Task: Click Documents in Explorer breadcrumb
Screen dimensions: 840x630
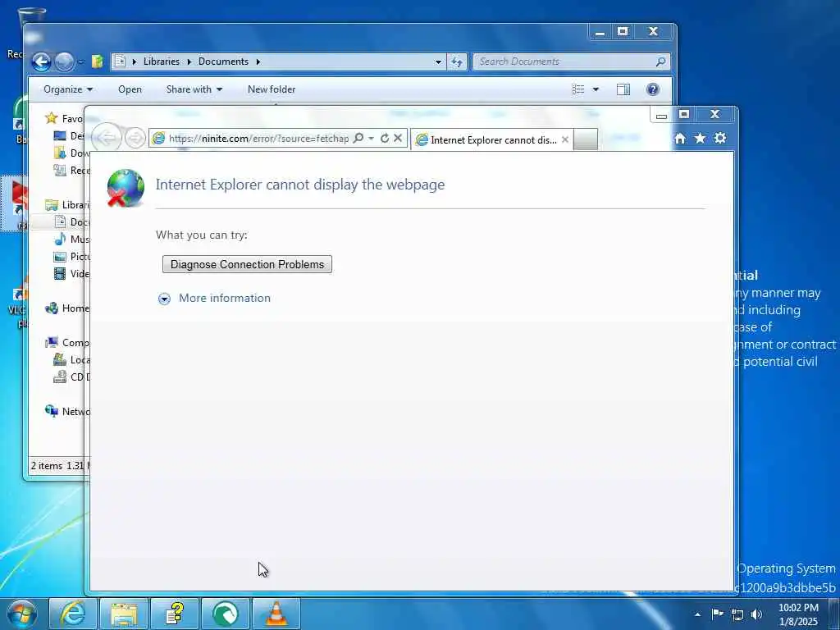Action: 223,62
